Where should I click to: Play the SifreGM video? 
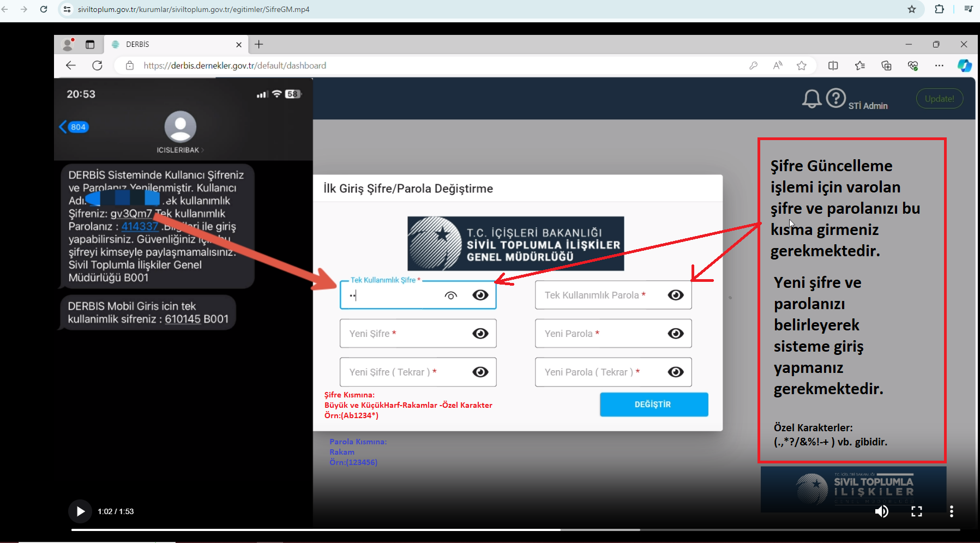(80, 511)
